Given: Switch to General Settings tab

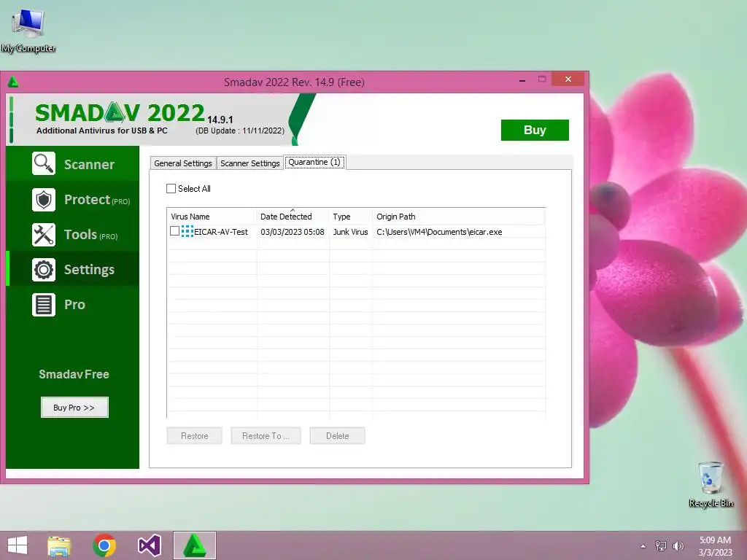Looking at the screenshot, I should click(x=183, y=163).
